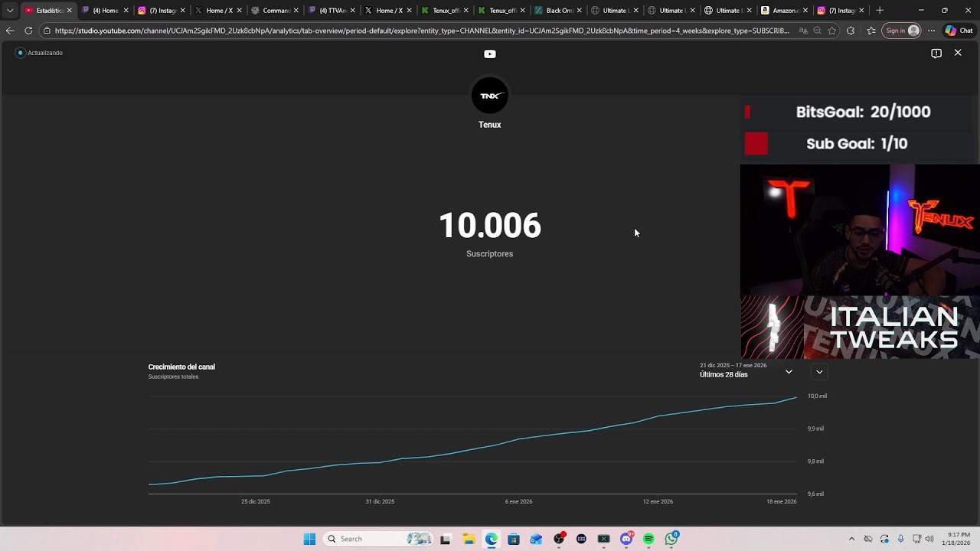Open the browser tab search dropdown
This screenshot has width=980, height=551.
[x=10, y=11]
